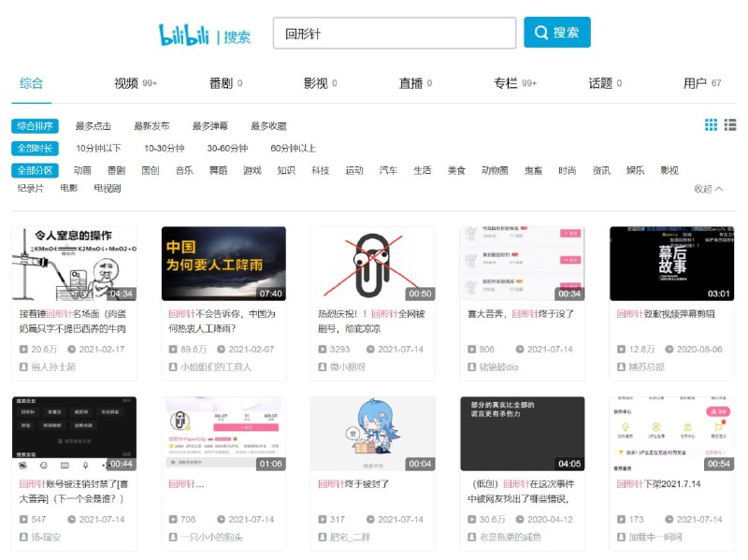The width and height of the screenshot is (748, 560).
Task: Open the crossed-out paperclip video thumbnail
Action: [x=373, y=264]
